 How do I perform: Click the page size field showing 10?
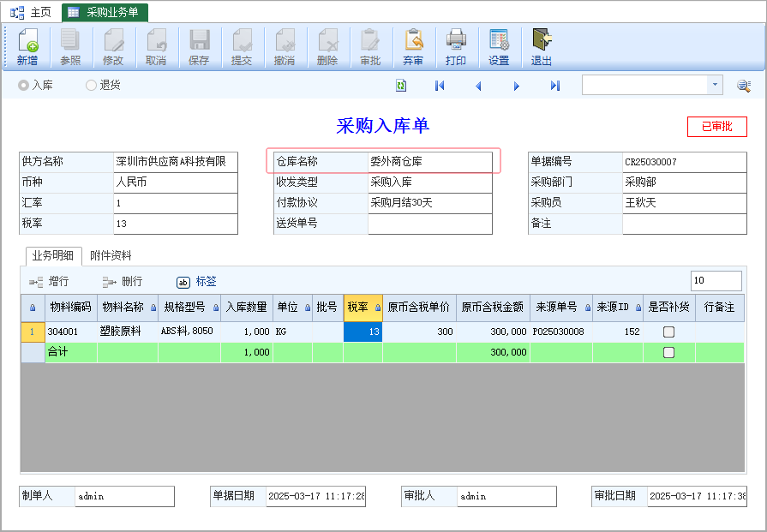(x=716, y=281)
